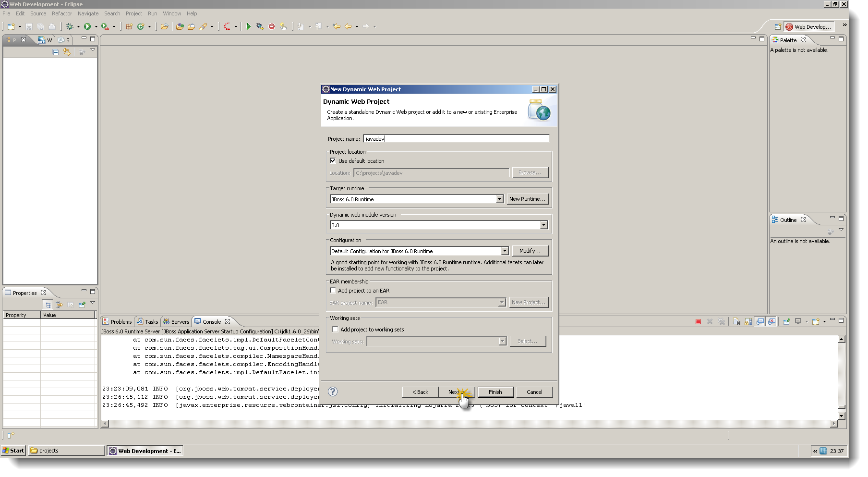This screenshot has width=868, height=477.
Task: Expand the Dynamic web module version dropdown
Action: point(543,225)
